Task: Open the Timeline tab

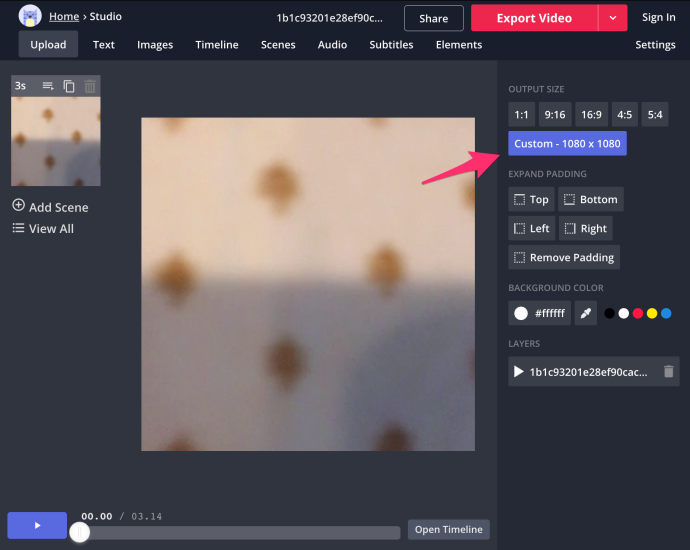Action: (217, 44)
